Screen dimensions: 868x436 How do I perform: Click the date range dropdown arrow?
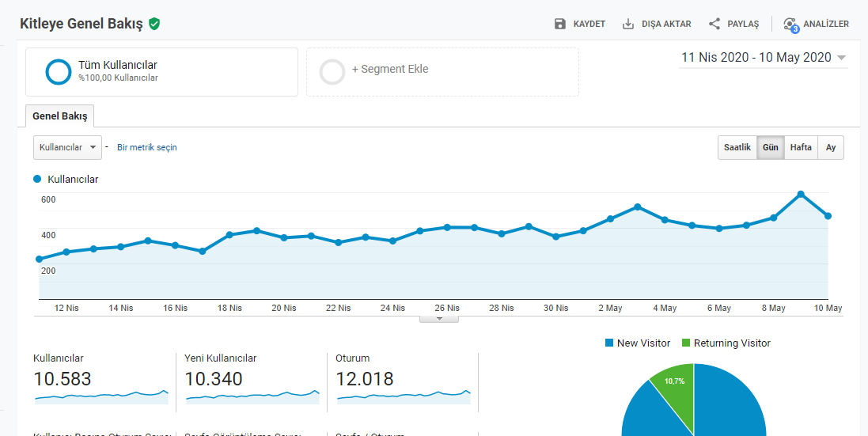point(841,58)
